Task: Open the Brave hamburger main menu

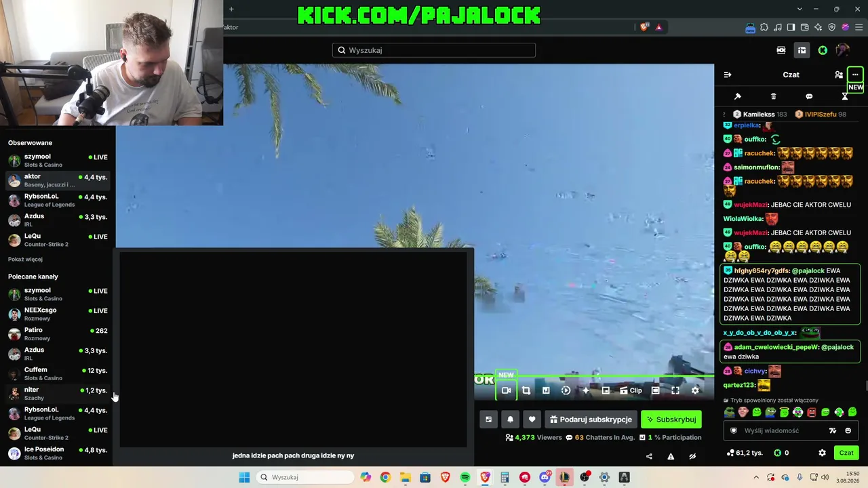Action: pos(859,27)
